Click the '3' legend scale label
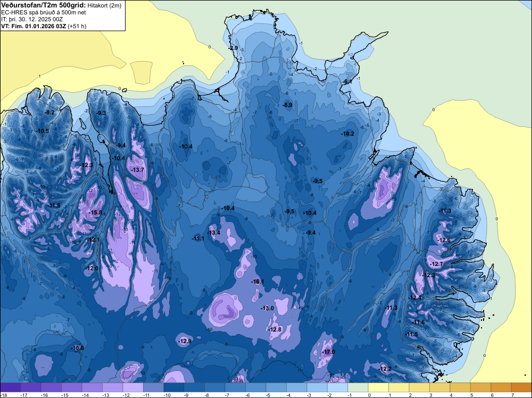The image size is (532, 398). [x=430, y=395]
